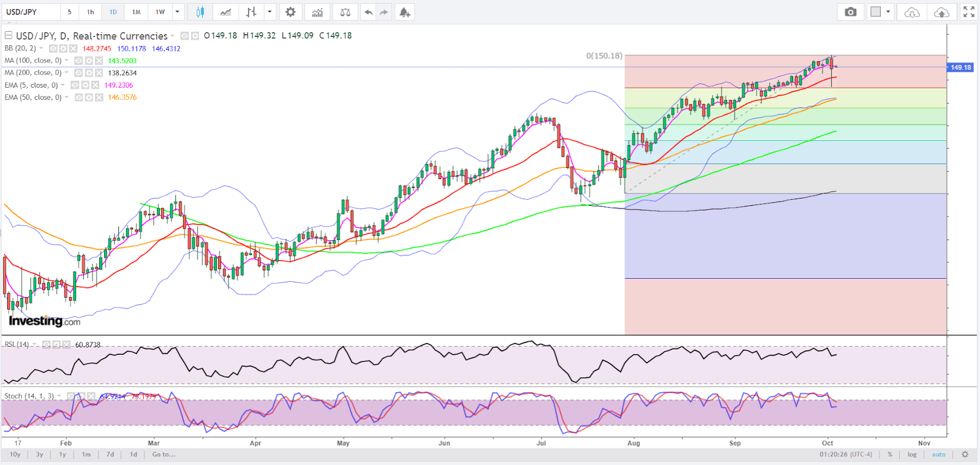Screen dimensions: 980x465
Task: Open layout selector square dropdown
Action: (881, 12)
